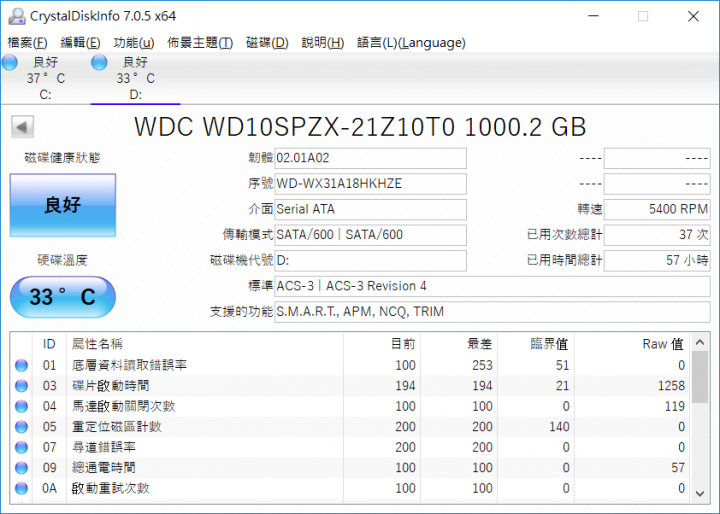Click the interface field Serial ATA
The height and width of the screenshot is (514, 720).
pos(370,209)
